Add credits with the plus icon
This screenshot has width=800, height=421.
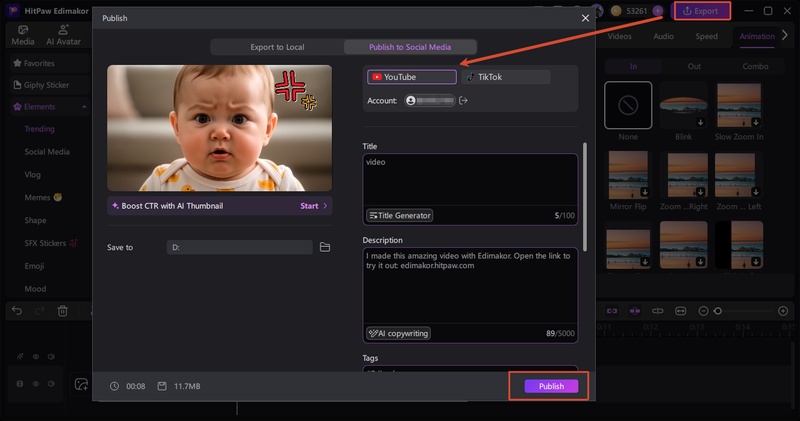click(x=658, y=11)
